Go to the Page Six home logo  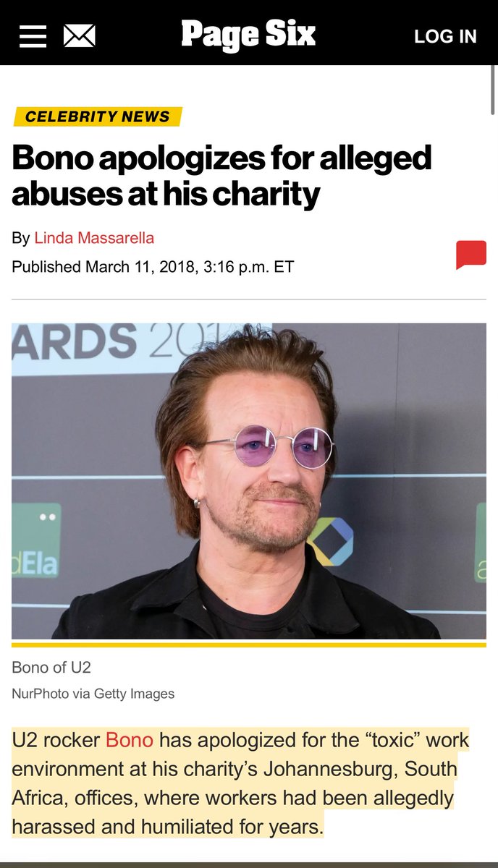(x=248, y=35)
